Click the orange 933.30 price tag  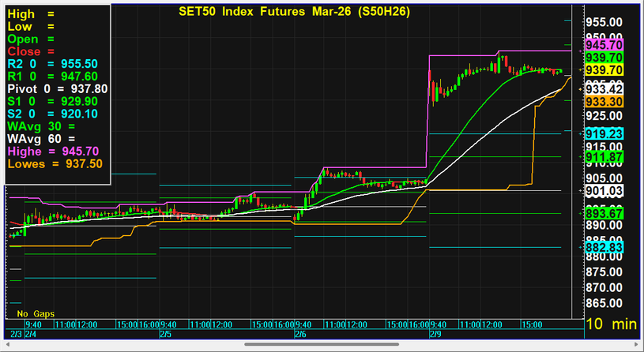pyautogui.click(x=604, y=102)
